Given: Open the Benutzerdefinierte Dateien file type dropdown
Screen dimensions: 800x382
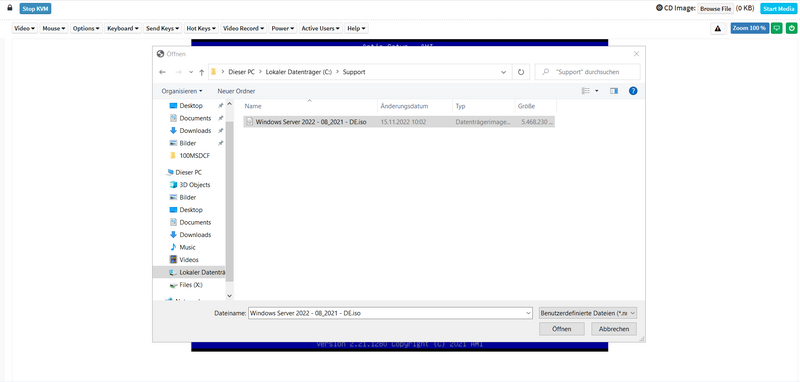Looking at the screenshot, I should tap(588, 313).
